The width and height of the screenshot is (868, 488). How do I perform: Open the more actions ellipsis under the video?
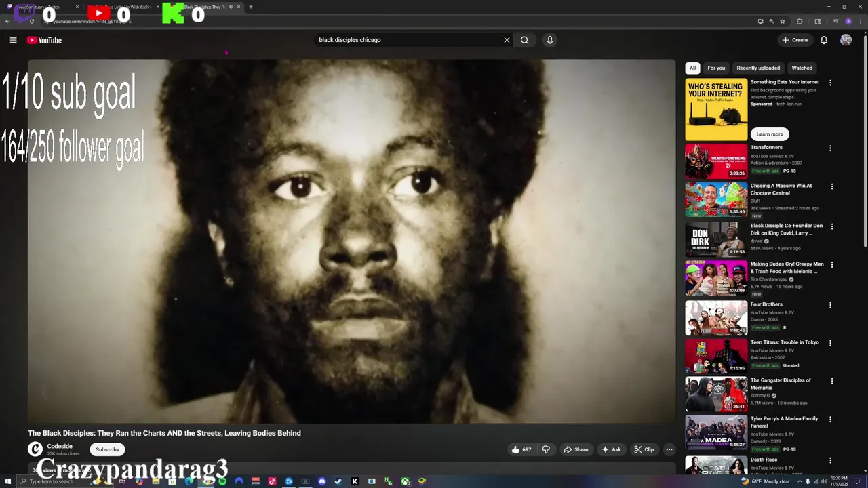pos(669,449)
